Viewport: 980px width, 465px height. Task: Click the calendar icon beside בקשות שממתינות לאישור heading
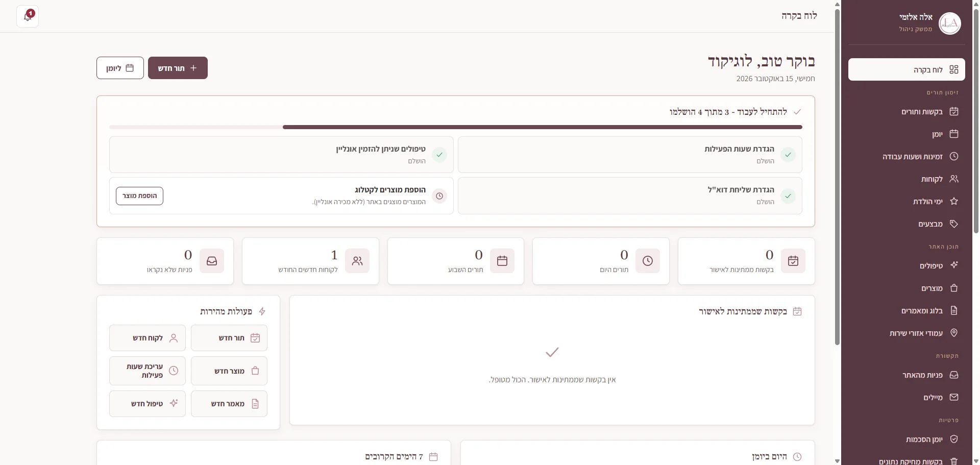797,311
